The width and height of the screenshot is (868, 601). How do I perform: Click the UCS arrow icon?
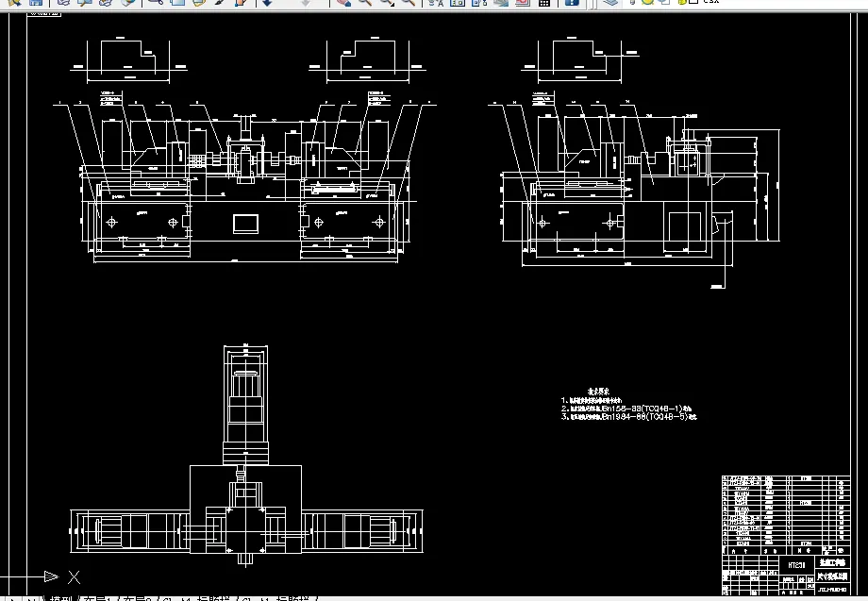coord(52,576)
